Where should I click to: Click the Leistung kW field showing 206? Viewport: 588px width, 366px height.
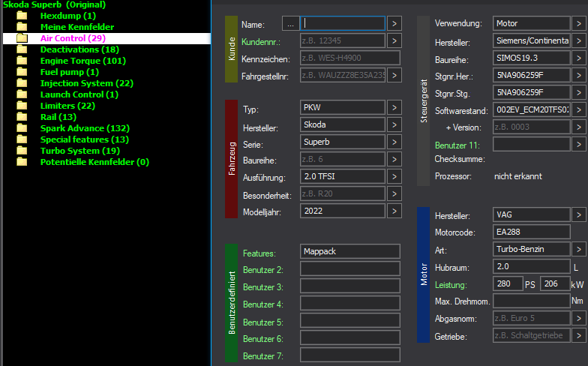tap(555, 283)
